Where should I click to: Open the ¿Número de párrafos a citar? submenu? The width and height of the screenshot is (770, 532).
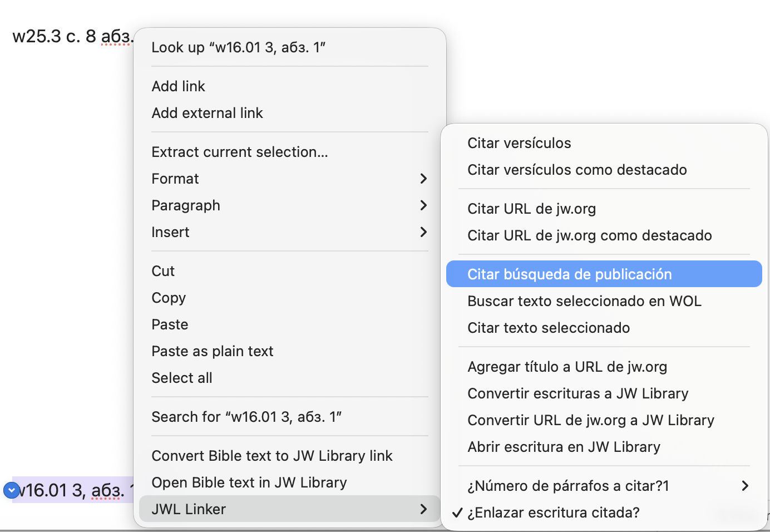point(604,486)
